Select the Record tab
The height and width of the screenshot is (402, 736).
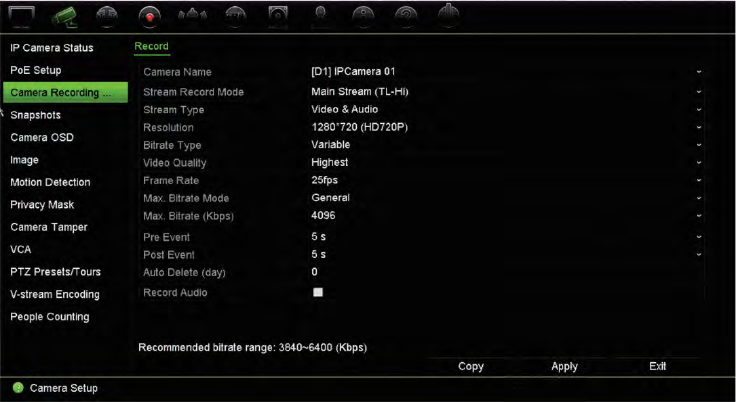point(151,46)
